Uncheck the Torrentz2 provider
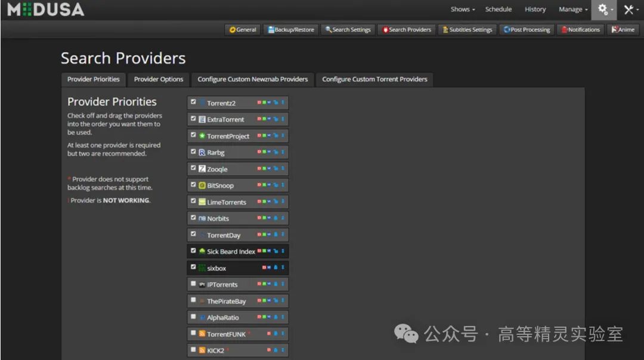Viewport: 644px width, 360px height. click(193, 102)
